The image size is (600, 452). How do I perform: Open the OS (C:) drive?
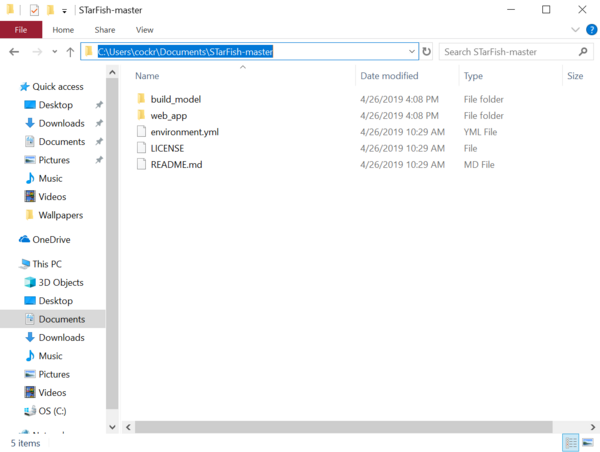(52, 411)
